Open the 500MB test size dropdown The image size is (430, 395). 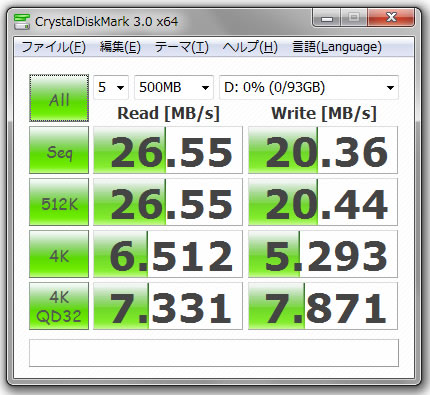pyautogui.click(x=174, y=87)
